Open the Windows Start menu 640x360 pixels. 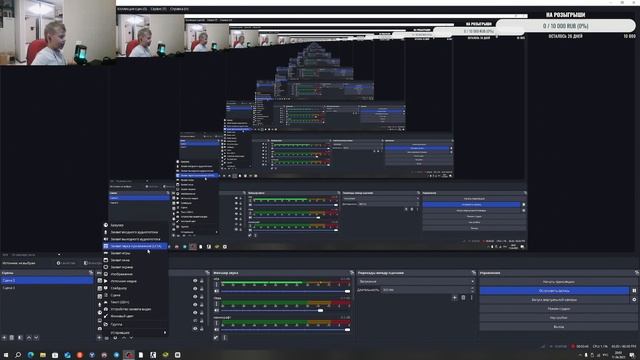[x=6, y=355]
